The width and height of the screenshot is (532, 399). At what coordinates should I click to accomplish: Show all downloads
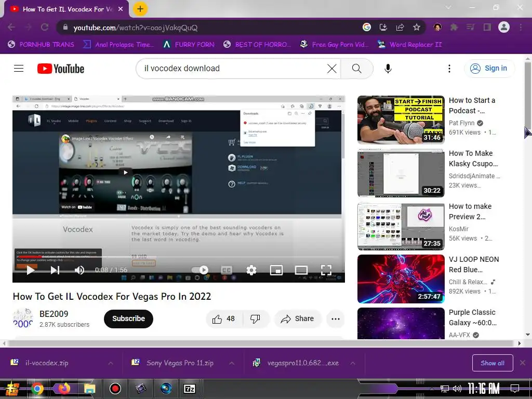tap(493, 363)
